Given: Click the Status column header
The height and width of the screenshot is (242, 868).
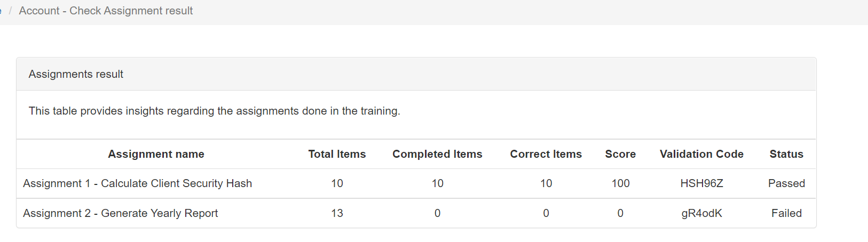Looking at the screenshot, I should point(786,154).
